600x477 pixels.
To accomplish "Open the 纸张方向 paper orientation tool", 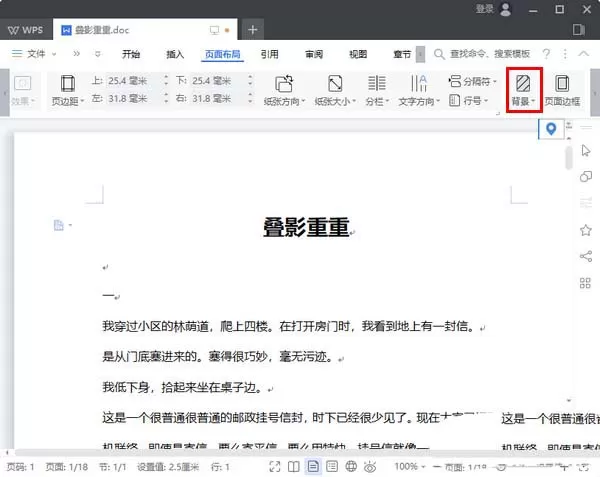I will 284,90.
